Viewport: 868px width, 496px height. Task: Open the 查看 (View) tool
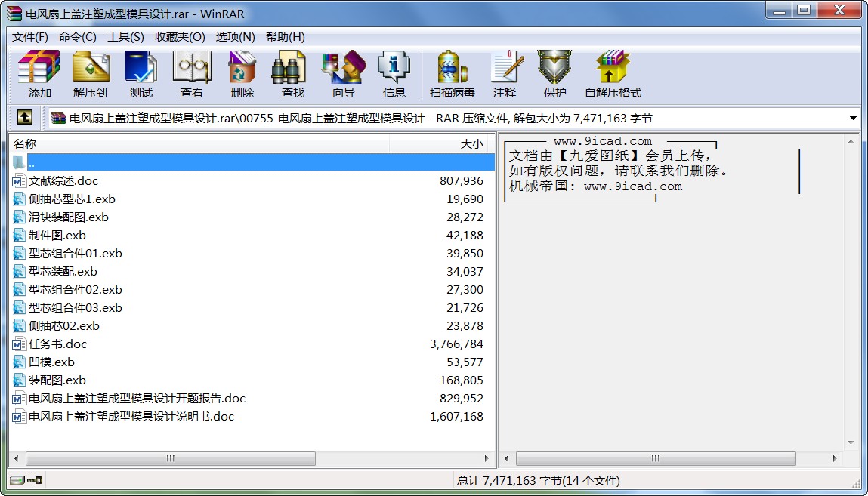(191, 74)
